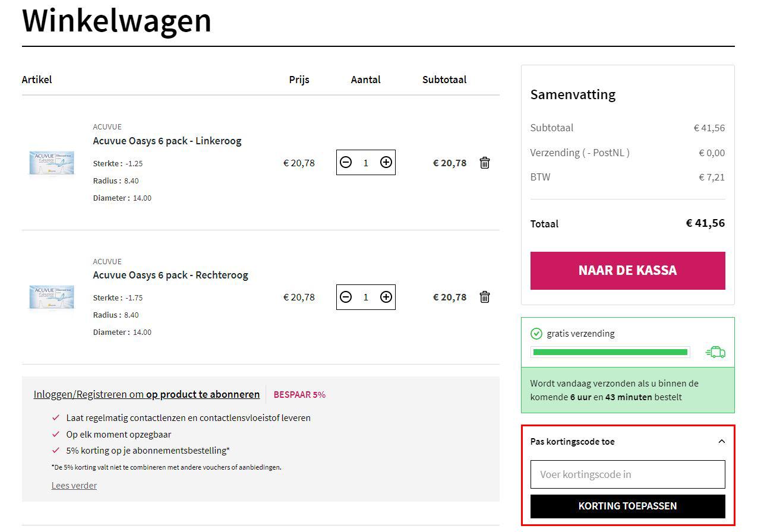Click the quantity field for the Linkeroog item
This screenshot has height=532, width=764.
click(x=365, y=162)
